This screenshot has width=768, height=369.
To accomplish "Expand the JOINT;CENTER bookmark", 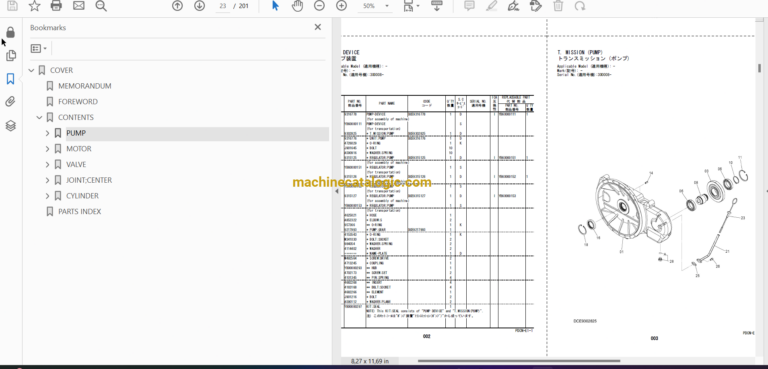I will click(48, 180).
